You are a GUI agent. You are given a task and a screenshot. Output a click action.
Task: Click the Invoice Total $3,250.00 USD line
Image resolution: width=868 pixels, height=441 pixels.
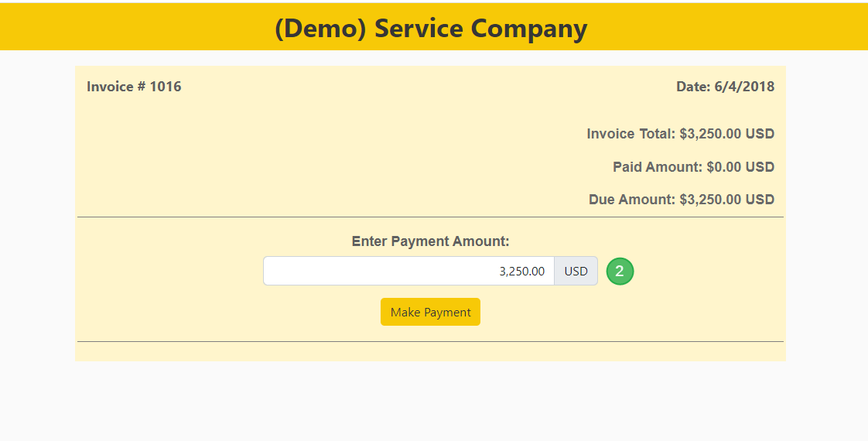click(x=680, y=134)
